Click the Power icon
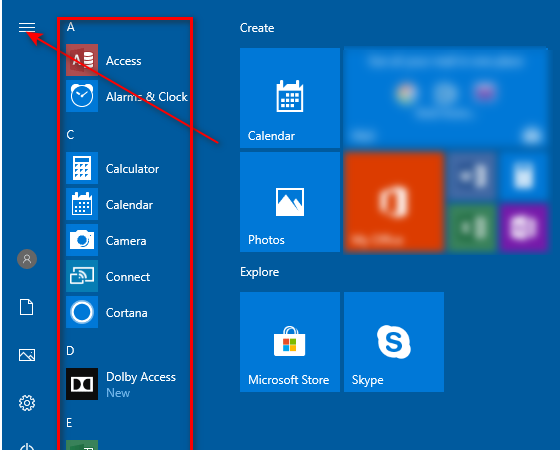This screenshot has width=560, height=450. click(27, 447)
